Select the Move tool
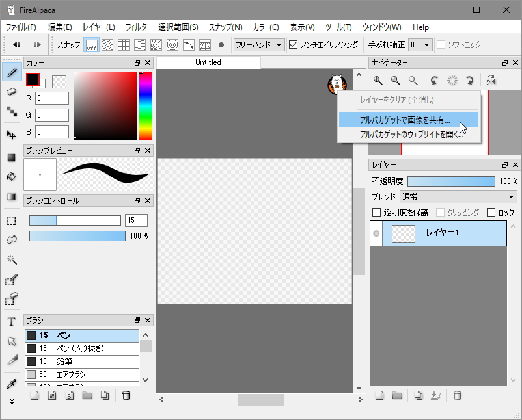Viewport: 522px width, 420px height. point(11,135)
